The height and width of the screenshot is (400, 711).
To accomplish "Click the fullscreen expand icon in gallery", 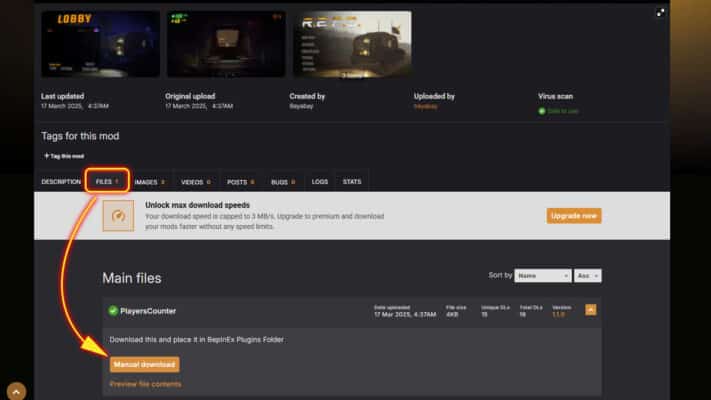I will click(660, 13).
